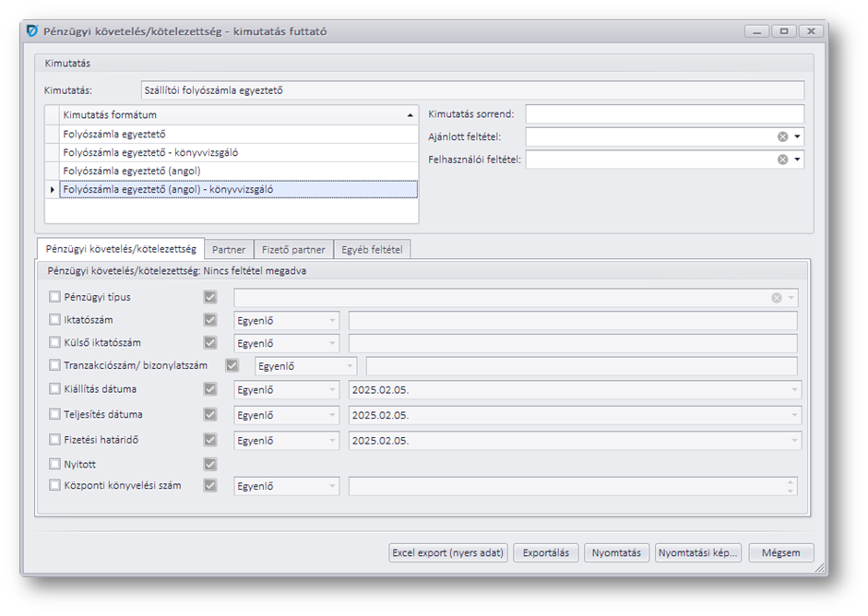Screen dimensions: 868x616
Task: Click the sort arrow in Kimutatás formátum header
Action: [x=410, y=115]
